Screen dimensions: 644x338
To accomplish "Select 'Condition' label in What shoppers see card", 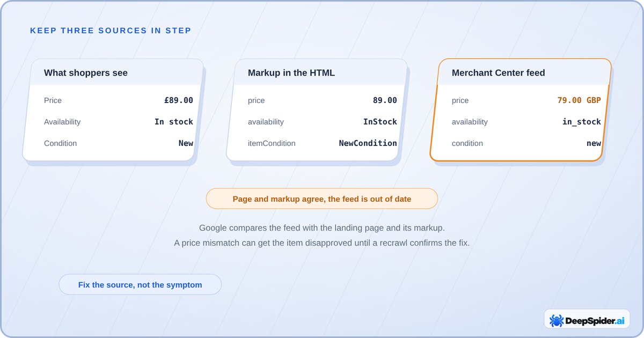I will (60, 143).
